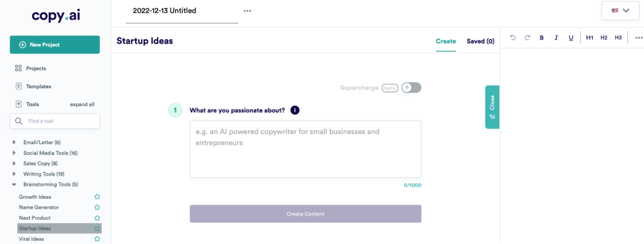Click the info icon beside passion question
This screenshot has width=644, height=244.
coord(295,110)
